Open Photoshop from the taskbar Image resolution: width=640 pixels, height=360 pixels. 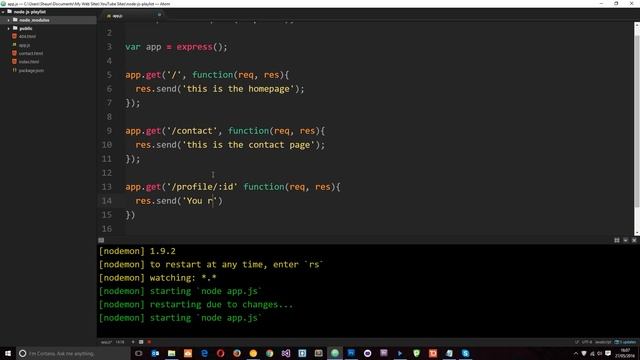[351, 353]
